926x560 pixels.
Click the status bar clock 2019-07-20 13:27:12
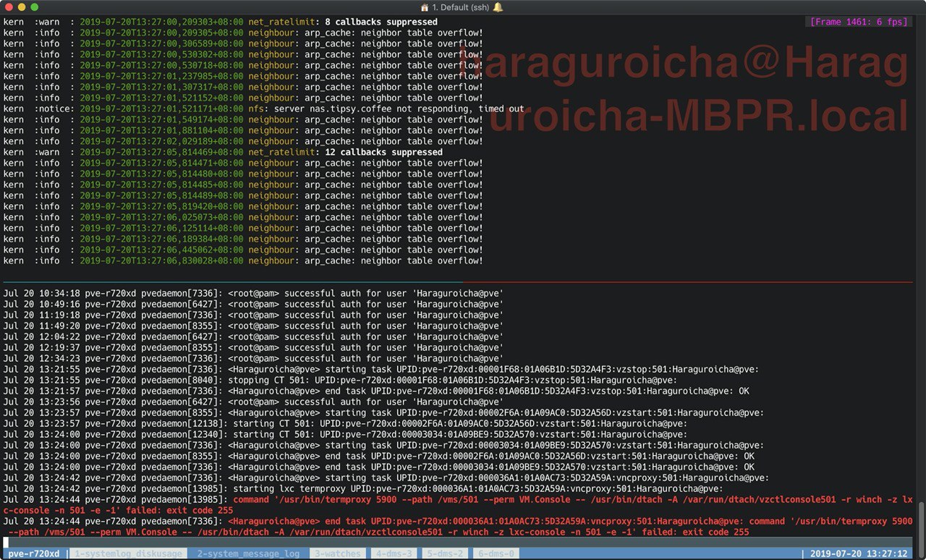[x=859, y=553]
